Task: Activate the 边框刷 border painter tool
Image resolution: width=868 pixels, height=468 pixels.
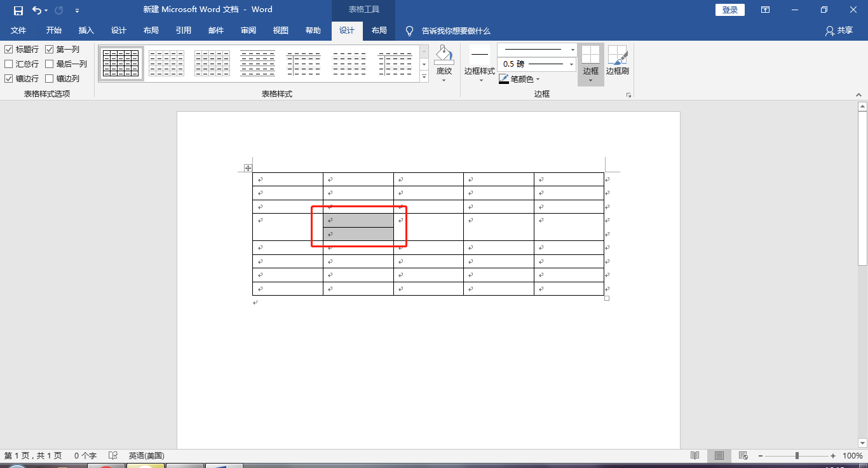Action: [x=617, y=60]
